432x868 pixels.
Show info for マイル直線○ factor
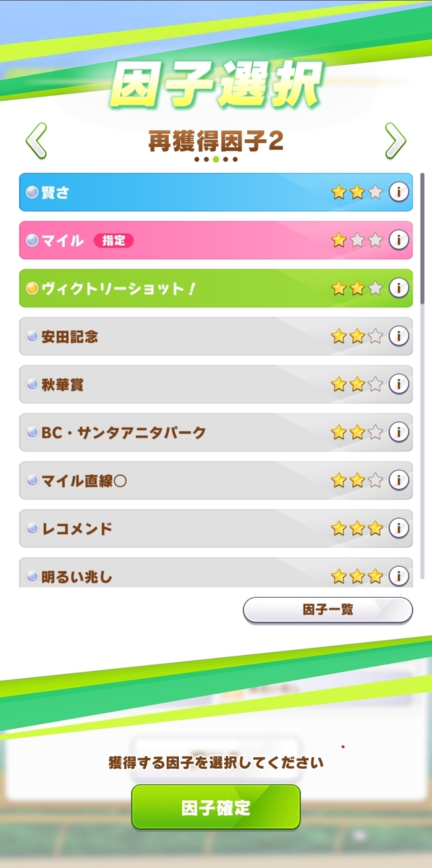[399, 480]
